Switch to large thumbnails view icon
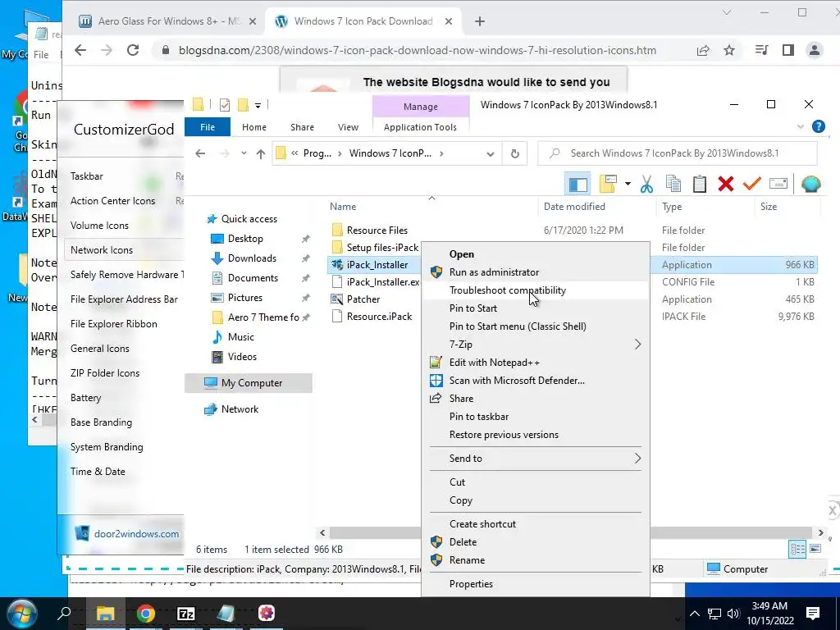Screen dimensions: 840x630 pyautogui.click(x=815, y=549)
